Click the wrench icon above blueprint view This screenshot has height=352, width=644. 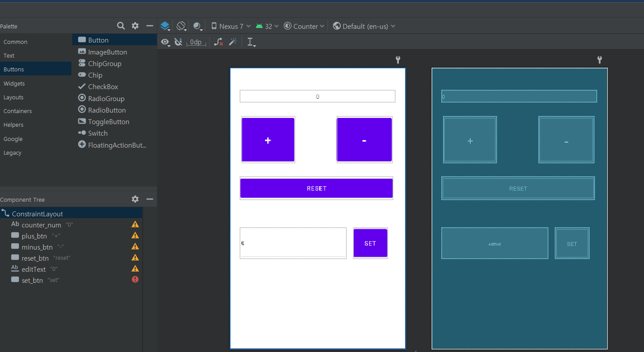600,60
